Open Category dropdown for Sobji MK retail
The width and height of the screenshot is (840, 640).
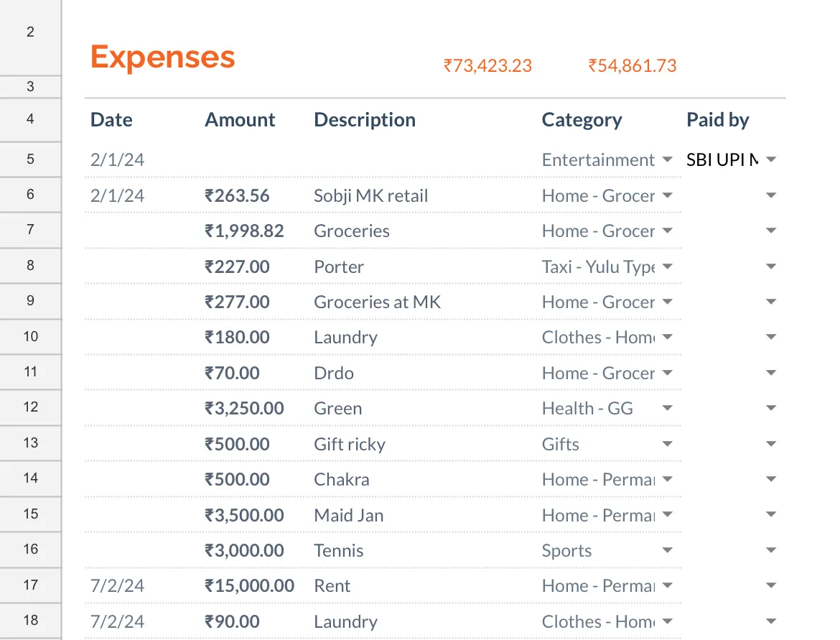point(667,195)
